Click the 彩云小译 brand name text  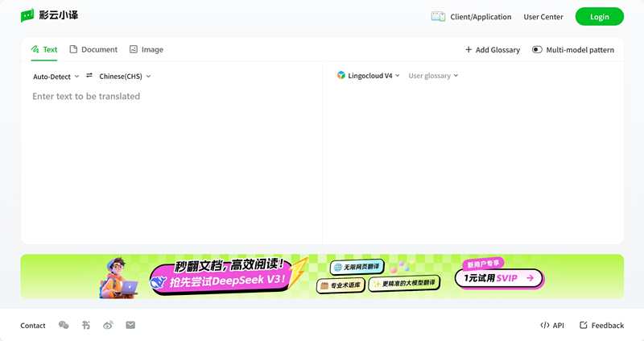pyautogui.click(x=58, y=15)
